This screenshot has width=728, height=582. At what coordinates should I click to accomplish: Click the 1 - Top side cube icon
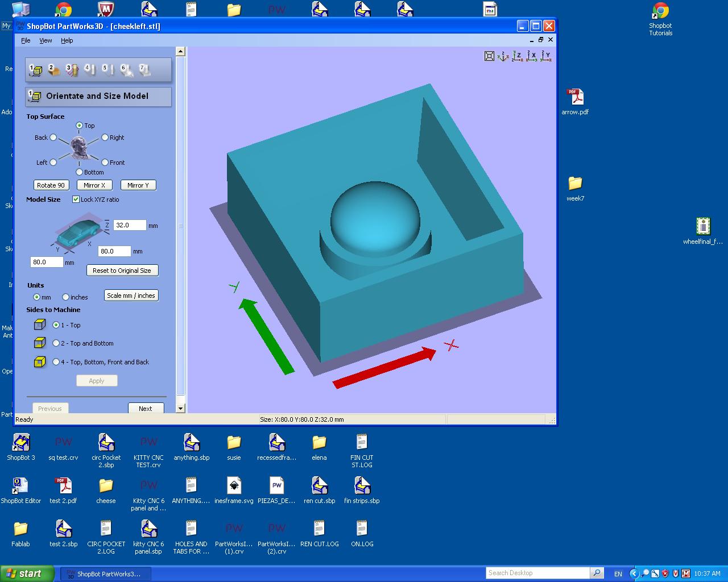(x=39, y=325)
